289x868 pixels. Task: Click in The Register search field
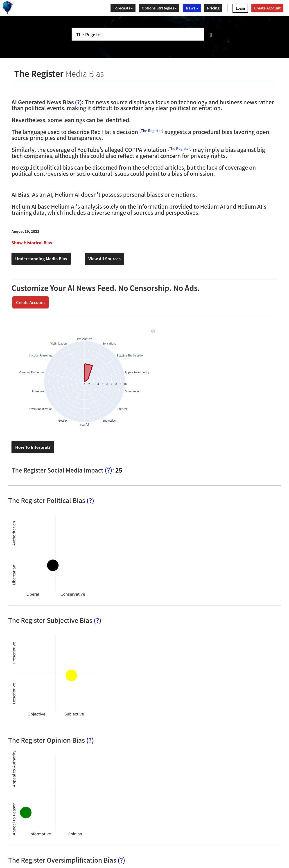138,34
